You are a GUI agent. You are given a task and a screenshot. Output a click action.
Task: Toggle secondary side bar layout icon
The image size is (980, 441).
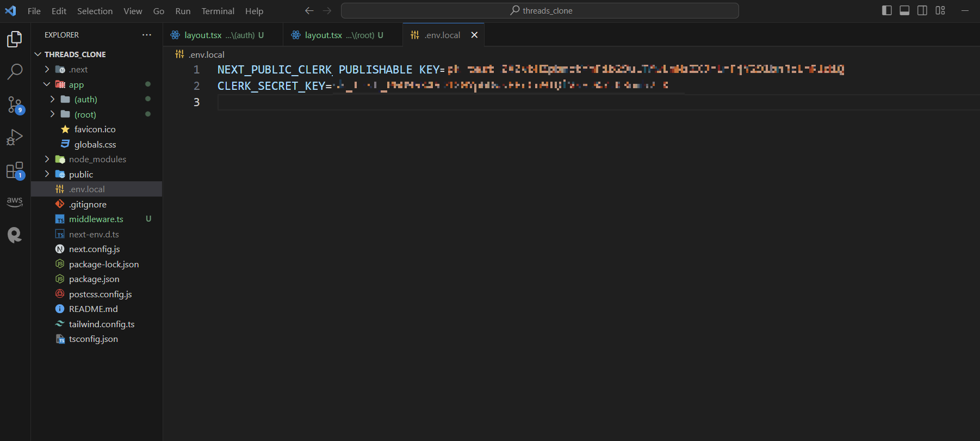(922, 10)
